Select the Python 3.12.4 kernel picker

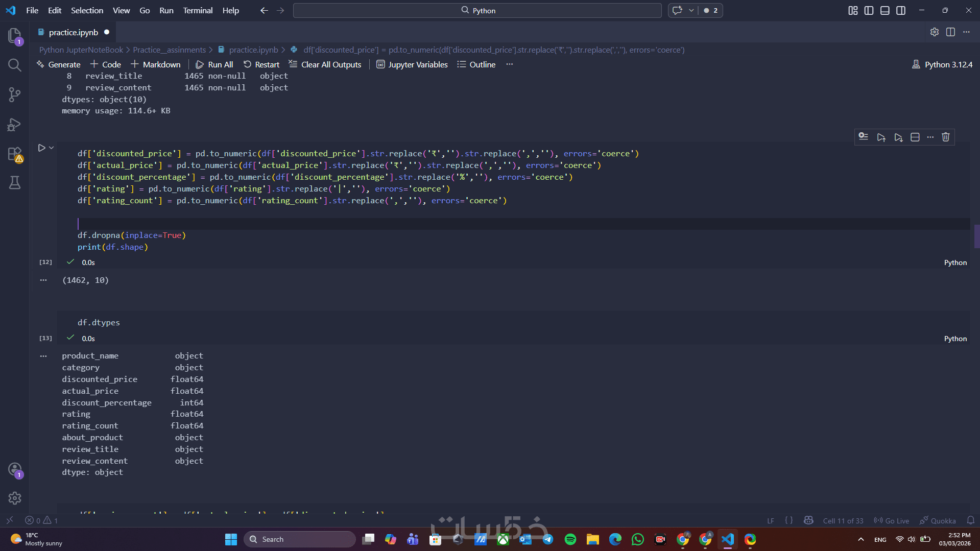coord(942,64)
